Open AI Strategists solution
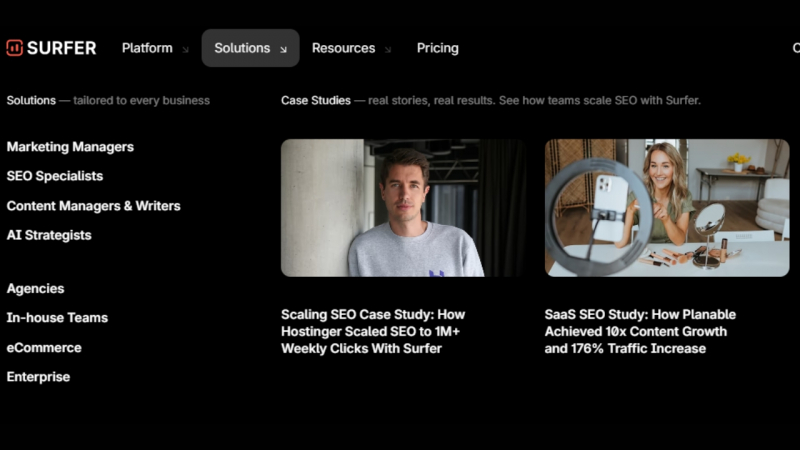This screenshot has width=800, height=450. point(49,235)
